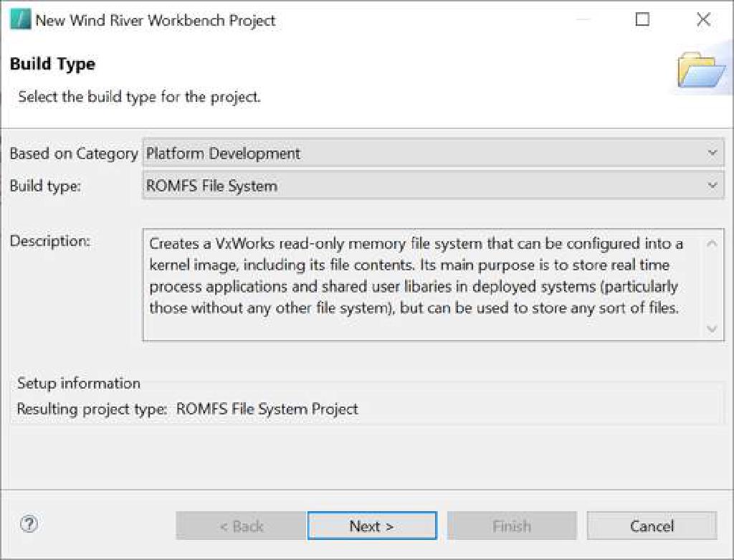Viewport: 734px width, 560px height.
Task: Click the Next button to proceed
Action: (x=371, y=526)
